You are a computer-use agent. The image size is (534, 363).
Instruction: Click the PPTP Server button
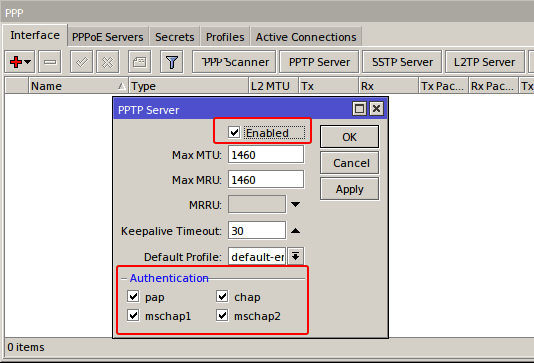pos(319,62)
